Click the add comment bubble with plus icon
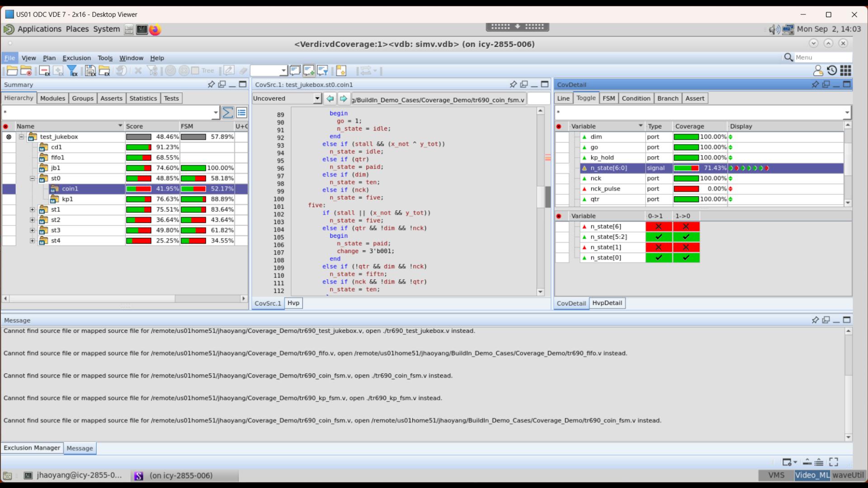The width and height of the screenshot is (868, 488). click(x=309, y=70)
